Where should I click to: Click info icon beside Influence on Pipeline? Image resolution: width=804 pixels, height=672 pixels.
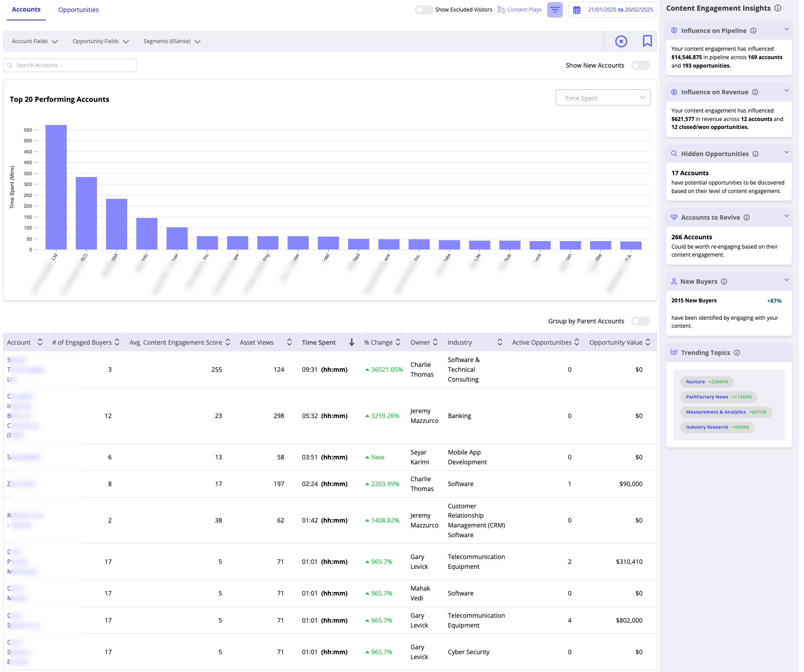coord(753,31)
